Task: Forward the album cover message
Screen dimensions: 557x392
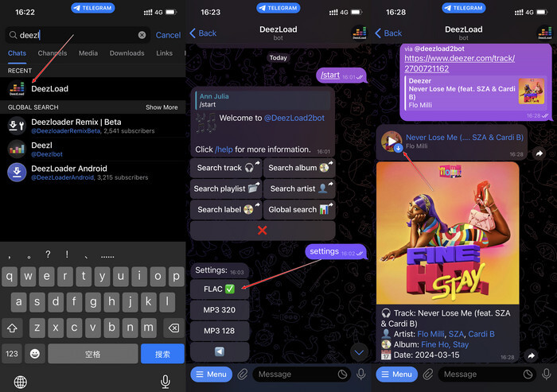Action: [531, 355]
